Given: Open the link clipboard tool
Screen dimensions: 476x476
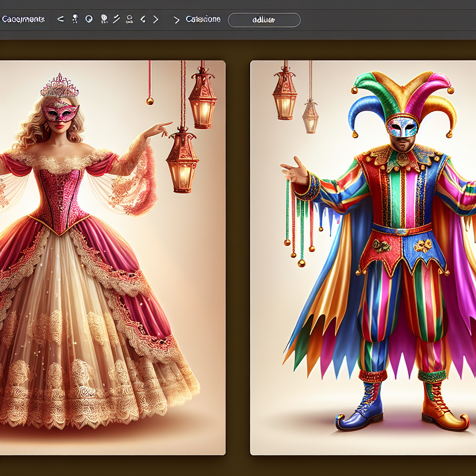Looking at the screenshot, I should point(129,20).
